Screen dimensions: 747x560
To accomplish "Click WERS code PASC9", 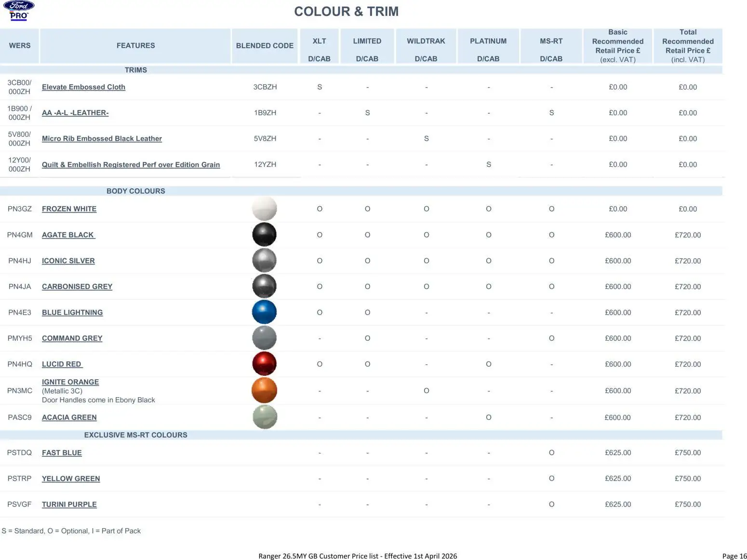I will point(20,417).
